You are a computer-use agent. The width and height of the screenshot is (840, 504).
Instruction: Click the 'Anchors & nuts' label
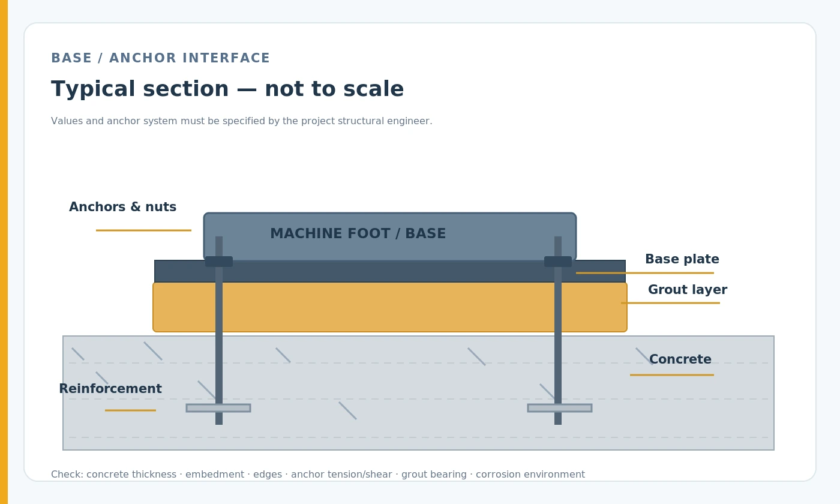tap(122, 208)
